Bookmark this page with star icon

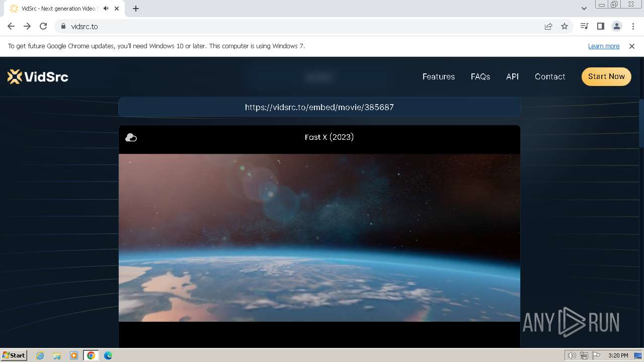[x=565, y=26]
